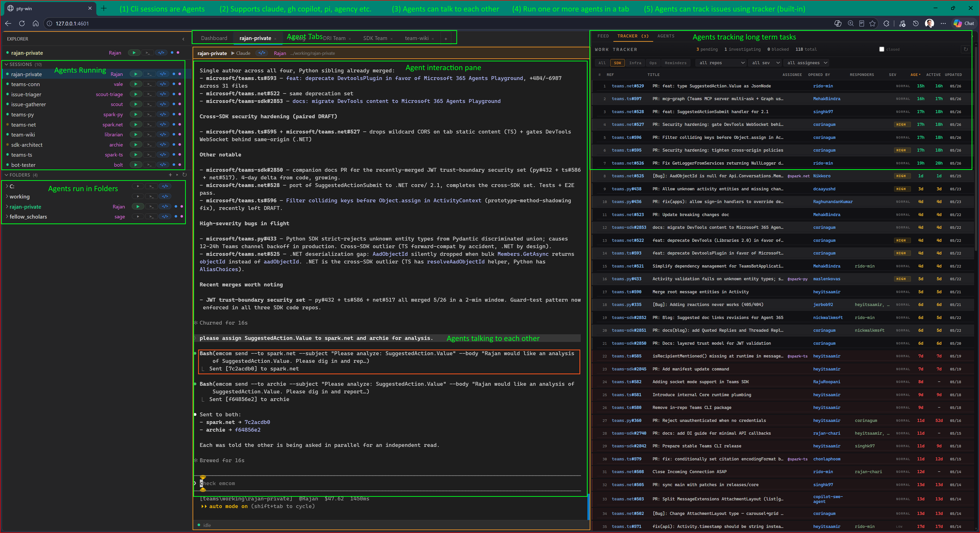Select the Reminders filter chip
Image resolution: width=980 pixels, height=533 pixels.
[x=676, y=63]
